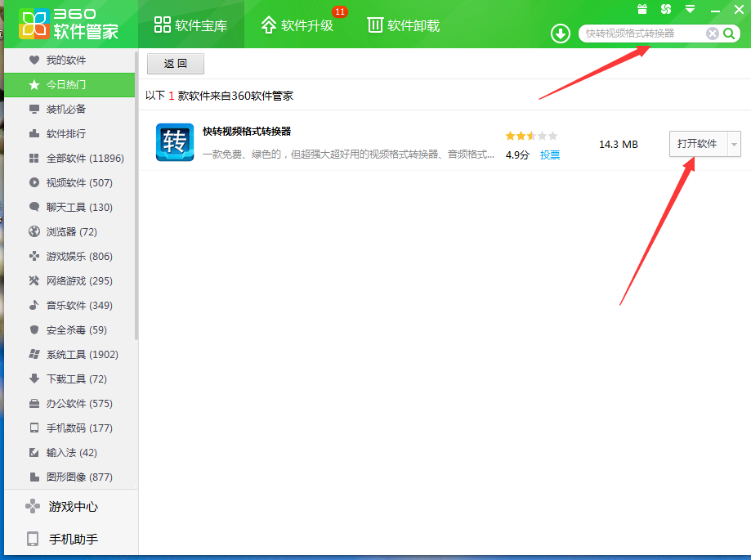The height and width of the screenshot is (560, 751).
Task: Click the globe icon beside 浏览器
Action: pyautogui.click(x=34, y=232)
